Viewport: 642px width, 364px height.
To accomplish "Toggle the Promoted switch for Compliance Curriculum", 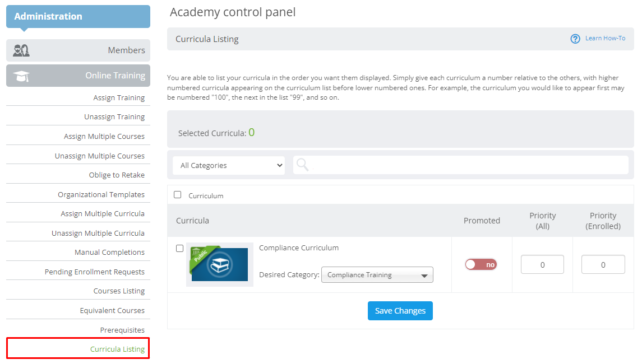I will tap(481, 265).
